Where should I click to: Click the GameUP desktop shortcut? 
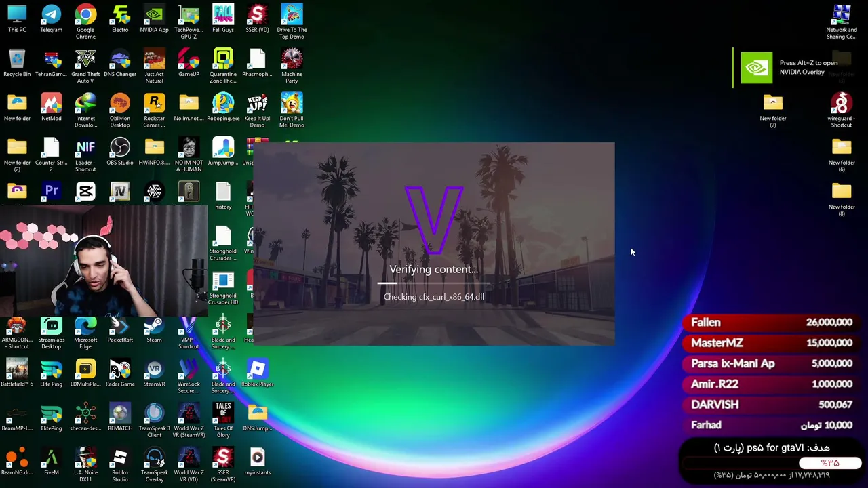click(189, 63)
